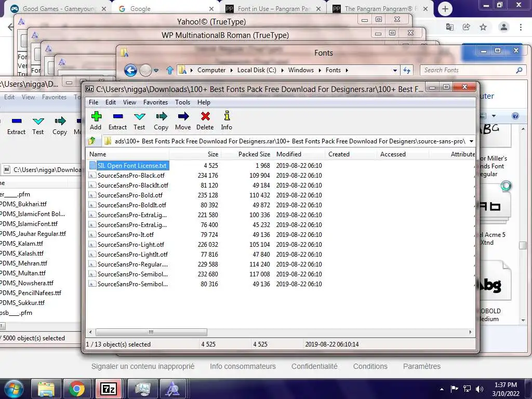Open File Explorer from the taskbar
The height and width of the screenshot is (399, 532).
coord(46,389)
